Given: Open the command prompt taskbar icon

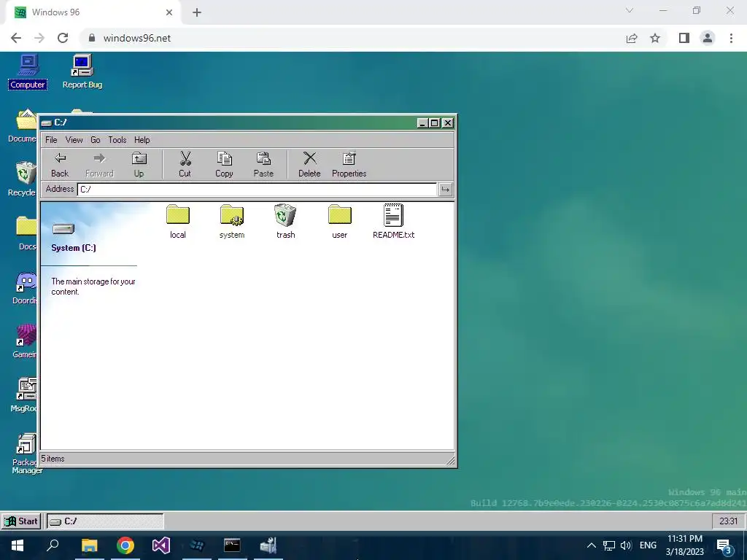Looking at the screenshot, I should click(232, 545).
